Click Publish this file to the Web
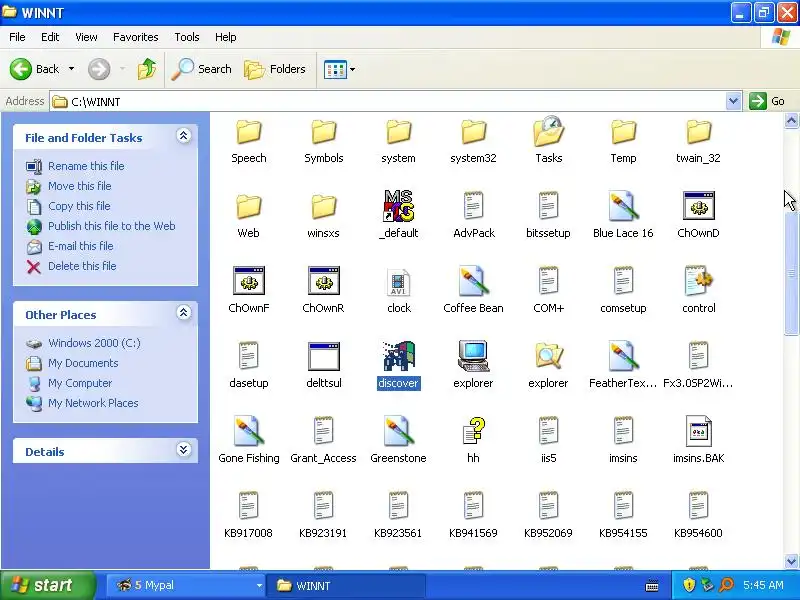The height and width of the screenshot is (600, 800). point(112,226)
